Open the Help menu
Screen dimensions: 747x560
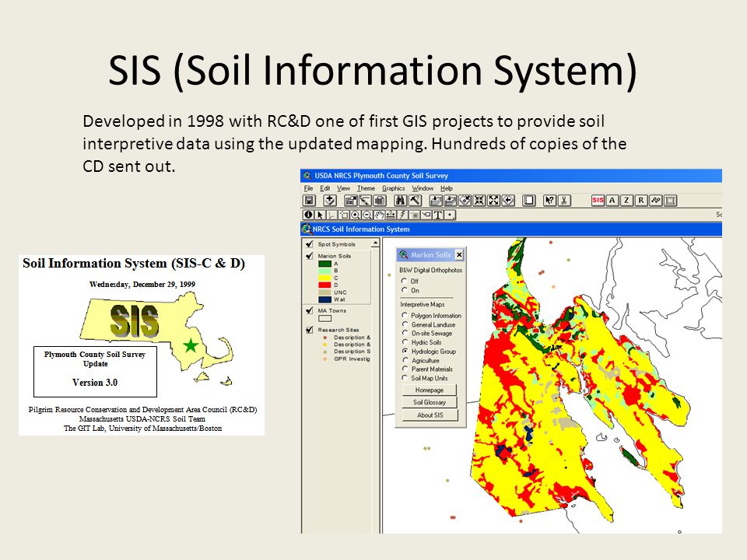click(x=447, y=188)
